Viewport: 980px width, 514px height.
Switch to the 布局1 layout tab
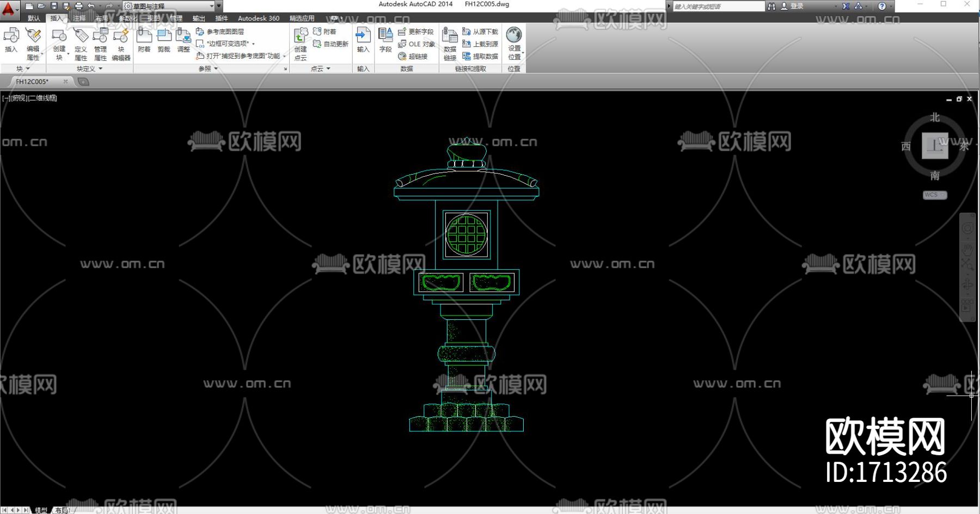pyautogui.click(x=62, y=510)
